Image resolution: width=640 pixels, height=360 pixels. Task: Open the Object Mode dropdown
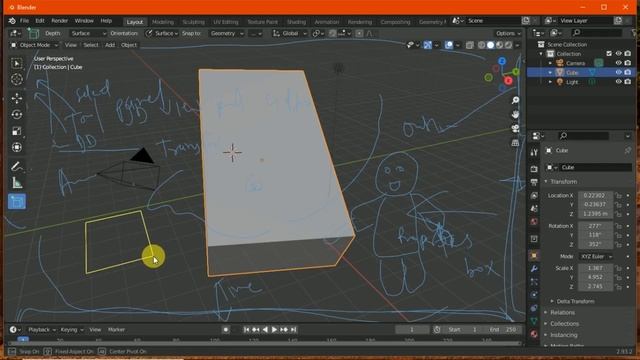(x=34, y=45)
